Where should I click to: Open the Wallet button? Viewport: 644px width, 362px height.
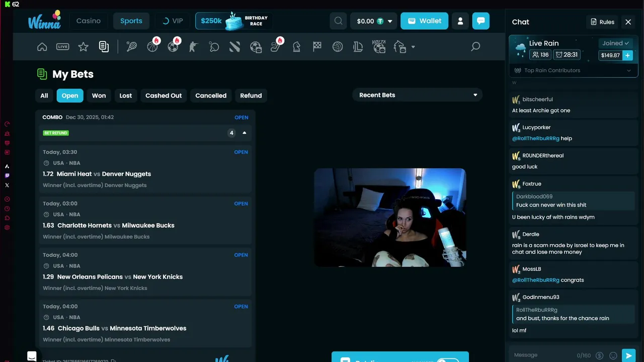point(424,21)
